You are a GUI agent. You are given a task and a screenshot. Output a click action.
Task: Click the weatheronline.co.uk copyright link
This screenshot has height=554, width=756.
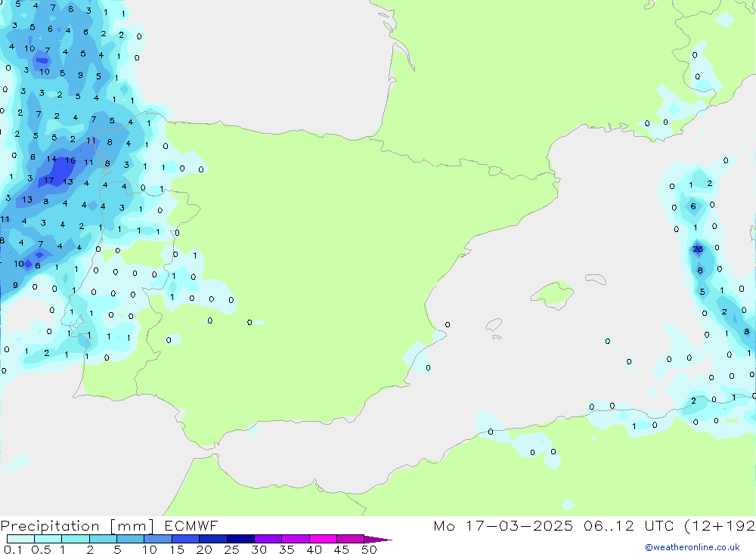tap(692, 547)
